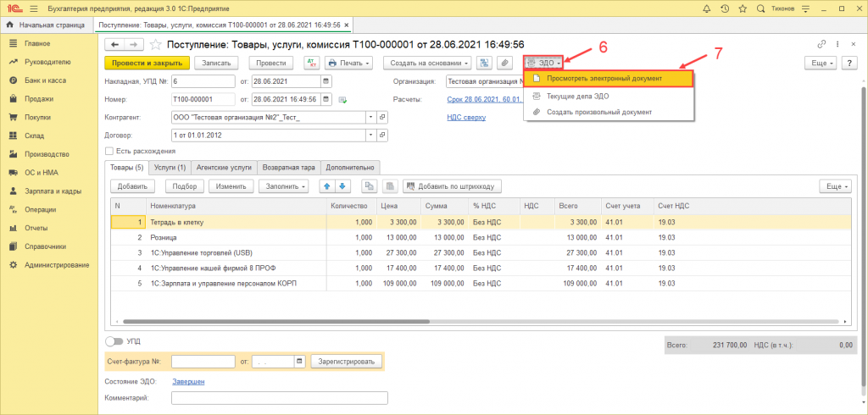Add document to favorites star
The image size is (868, 415).
point(157,45)
